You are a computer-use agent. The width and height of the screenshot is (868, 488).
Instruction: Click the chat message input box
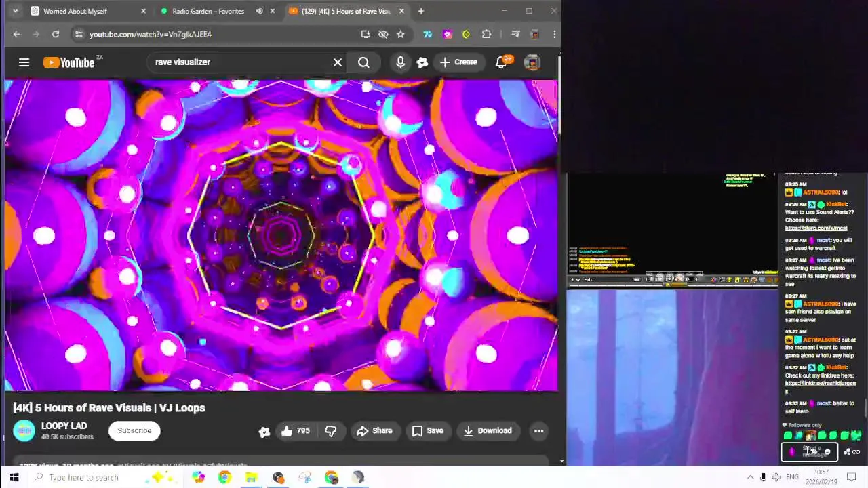(x=810, y=451)
